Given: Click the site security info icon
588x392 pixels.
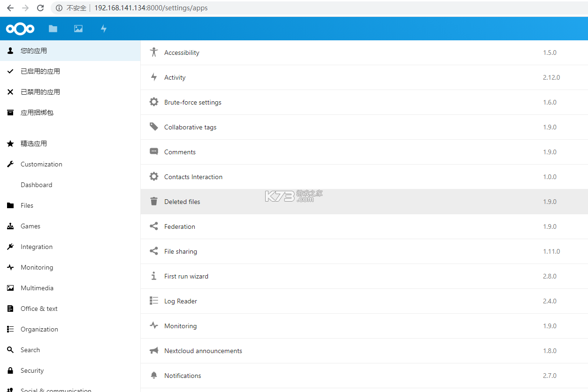Looking at the screenshot, I should pos(59,8).
